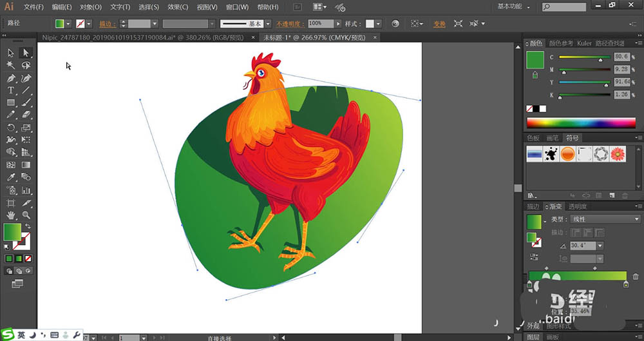
Task: Open the 基本功能 workspace switcher
Action: [513, 6]
